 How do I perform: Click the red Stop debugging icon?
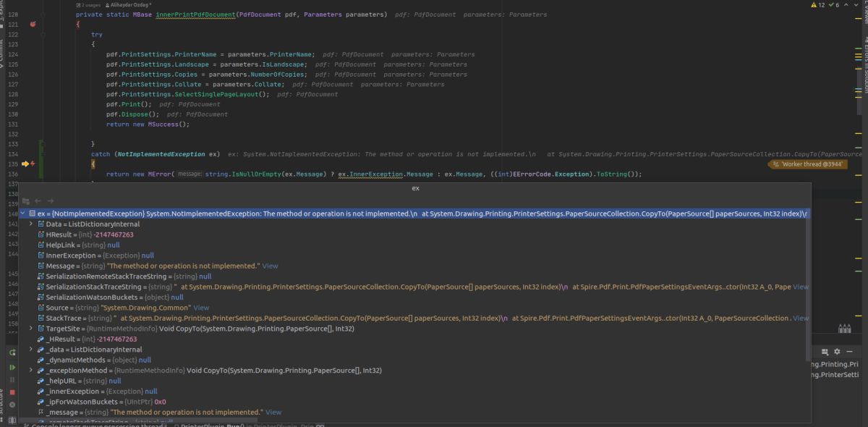pyautogui.click(x=12, y=392)
